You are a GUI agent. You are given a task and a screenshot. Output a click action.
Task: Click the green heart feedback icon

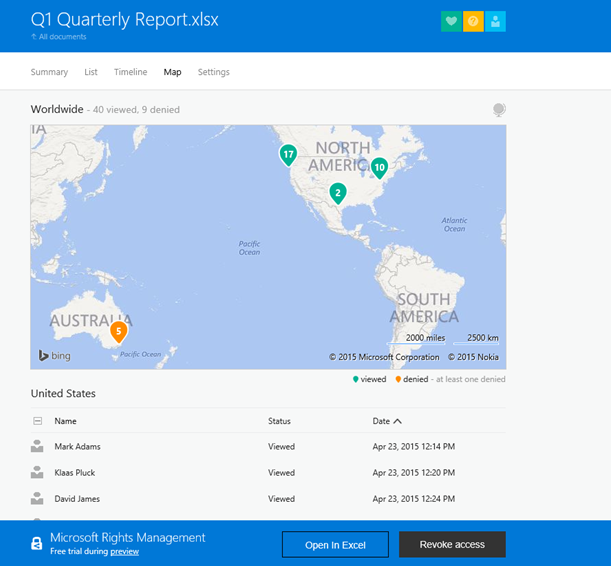pos(451,22)
